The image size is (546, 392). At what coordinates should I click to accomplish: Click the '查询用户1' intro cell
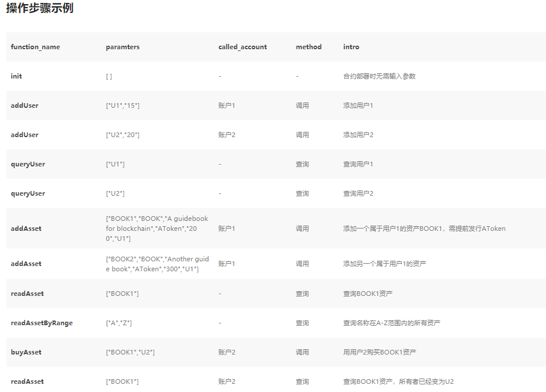[358, 164]
